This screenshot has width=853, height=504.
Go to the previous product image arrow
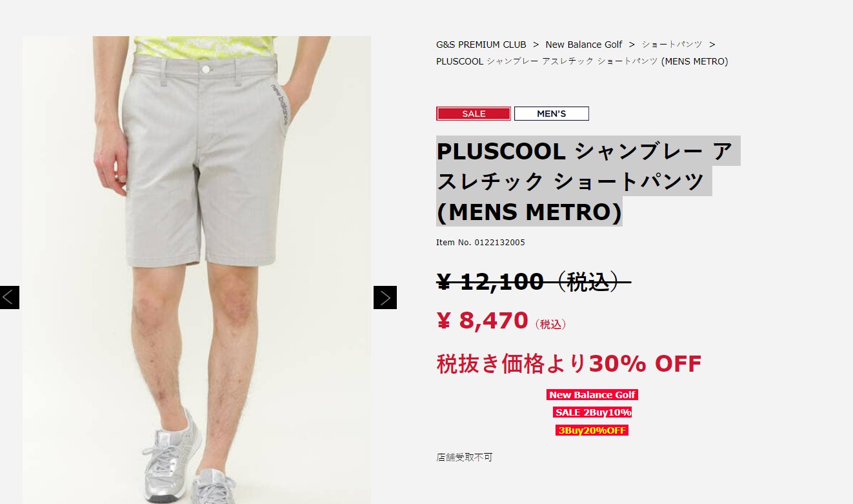pyautogui.click(x=9, y=297)
